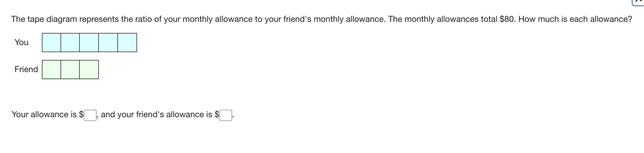This screenshot has height=153, width=644.
Task: Click the third green cell in the Friend tape
Action: click(x=89, y=69)
